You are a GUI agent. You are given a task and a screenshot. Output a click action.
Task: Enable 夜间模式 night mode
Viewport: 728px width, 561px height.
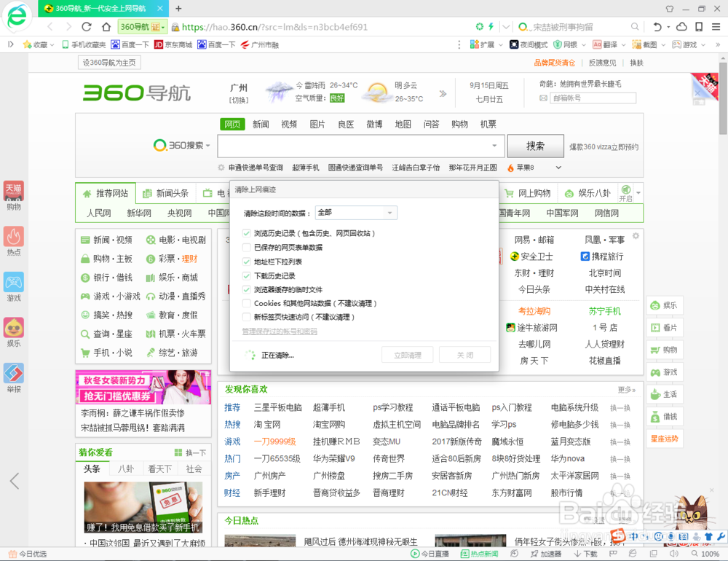point(531,44)
